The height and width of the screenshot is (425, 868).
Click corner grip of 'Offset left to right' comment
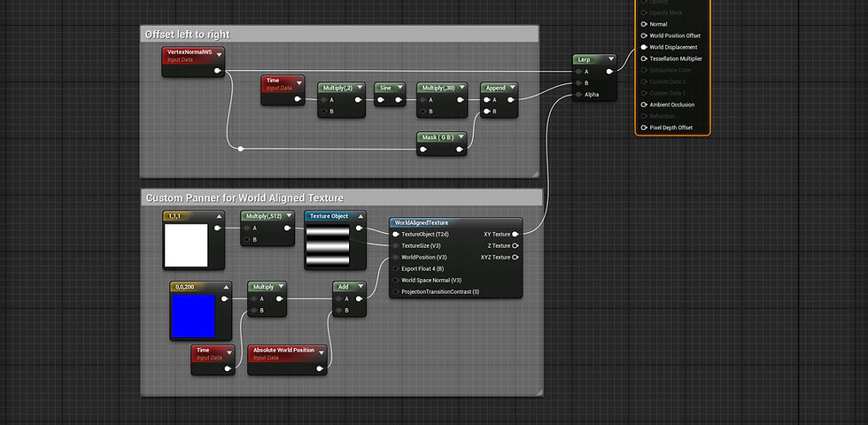pyautogui.click(x=535, y=174)
